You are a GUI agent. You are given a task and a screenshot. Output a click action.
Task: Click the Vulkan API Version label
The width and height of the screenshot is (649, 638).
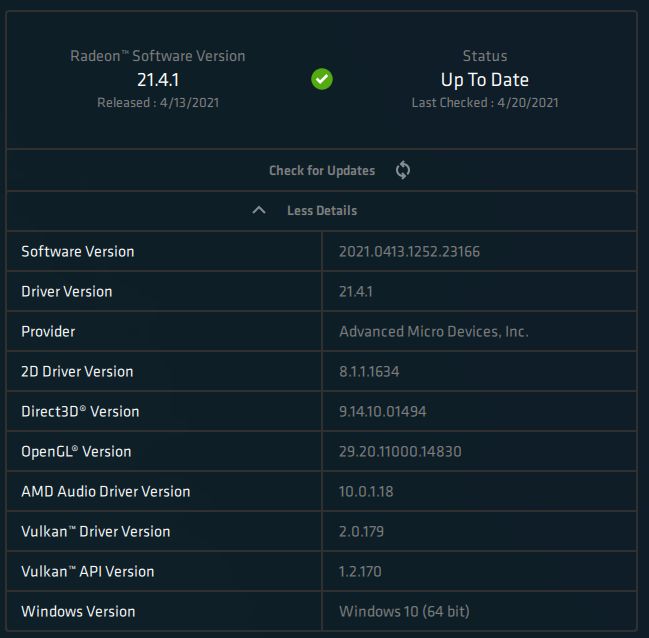[88, 571]
